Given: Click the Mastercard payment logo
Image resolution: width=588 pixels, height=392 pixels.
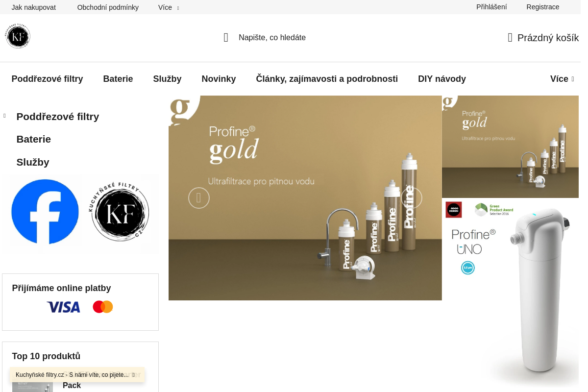Looking at the screenshot, I should pos(103,307).
